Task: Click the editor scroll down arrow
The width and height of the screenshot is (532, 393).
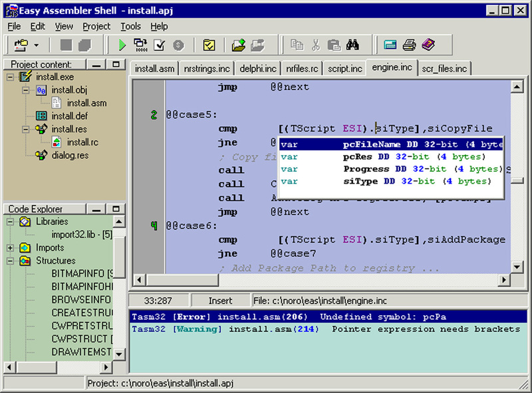Action: 517,267
